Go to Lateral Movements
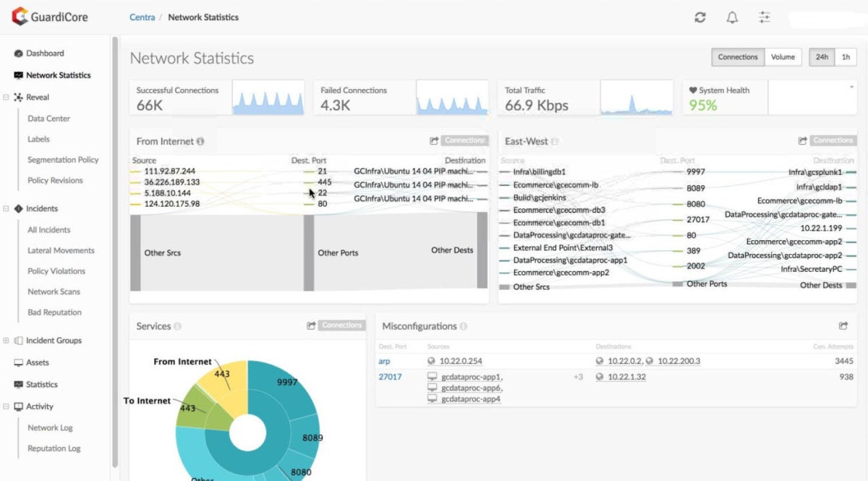The height and width of the screenshot is (481, 868). pyautogui.click(x=61, y=250)
